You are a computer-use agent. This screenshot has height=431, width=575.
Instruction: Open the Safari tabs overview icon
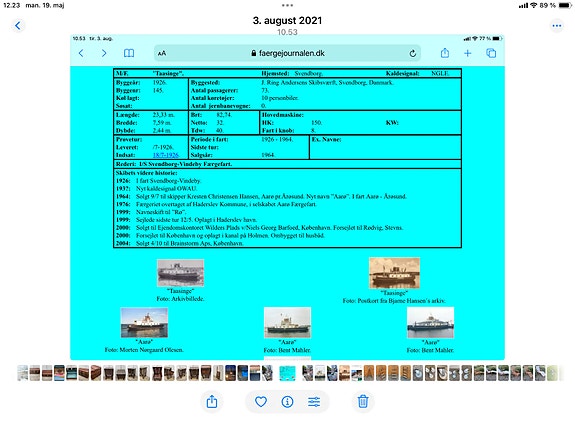491,54
